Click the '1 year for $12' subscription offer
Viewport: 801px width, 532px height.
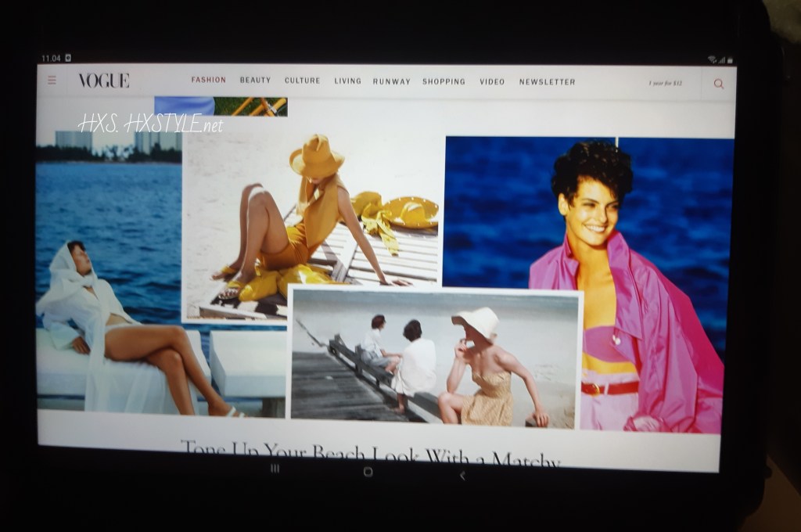664,82
